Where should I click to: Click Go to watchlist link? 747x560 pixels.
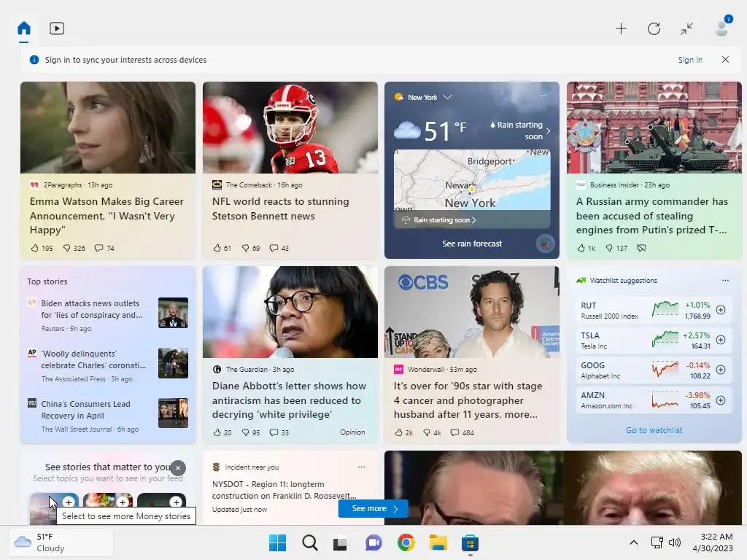point(654,430)
